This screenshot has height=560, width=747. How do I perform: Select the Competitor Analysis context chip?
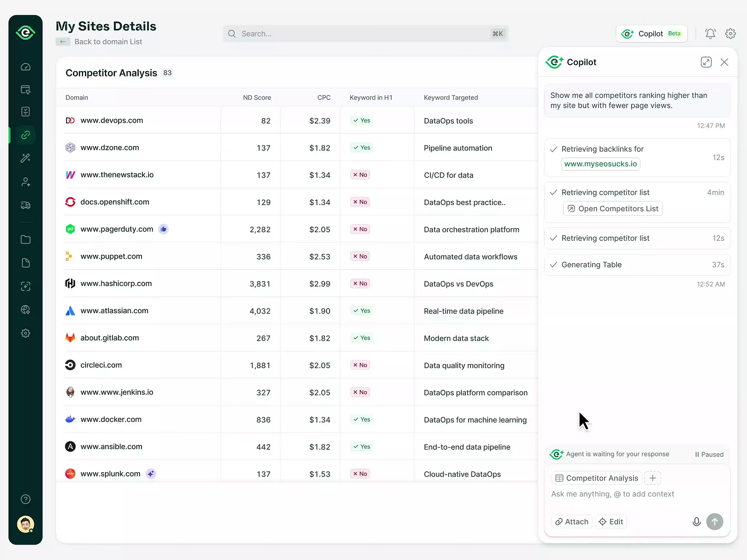tap(597, 478)
